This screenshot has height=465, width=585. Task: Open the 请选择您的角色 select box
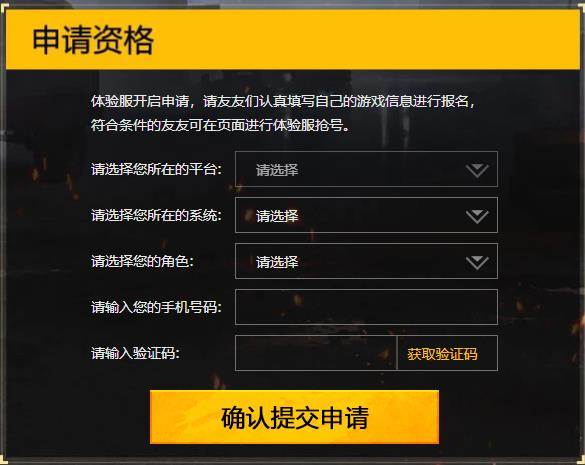tap(366, 261)
